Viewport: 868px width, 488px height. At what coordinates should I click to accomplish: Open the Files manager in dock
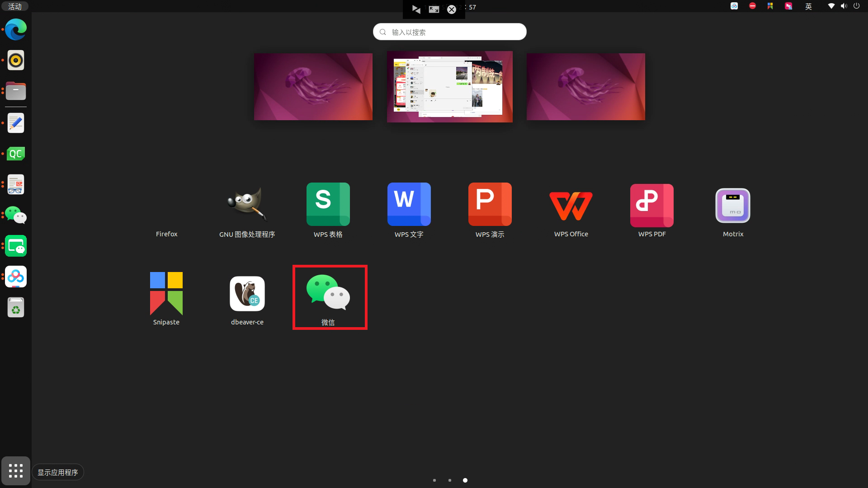pos(16,91)
